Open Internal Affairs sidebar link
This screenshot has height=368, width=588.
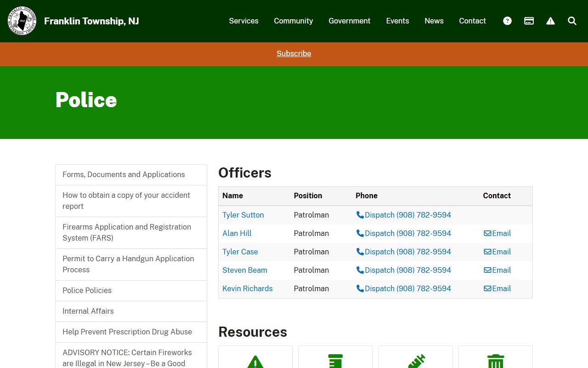tap(131, 311)
